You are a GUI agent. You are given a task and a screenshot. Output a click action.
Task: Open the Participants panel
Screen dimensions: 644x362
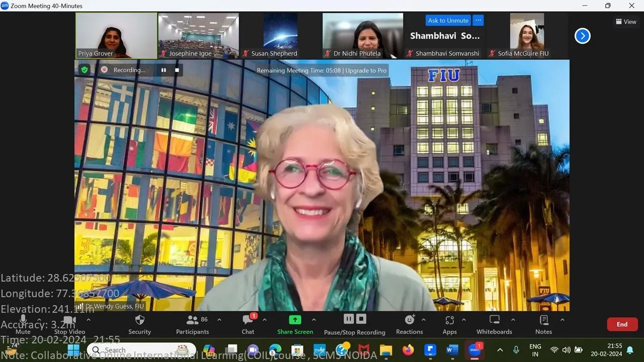[192, 324]
